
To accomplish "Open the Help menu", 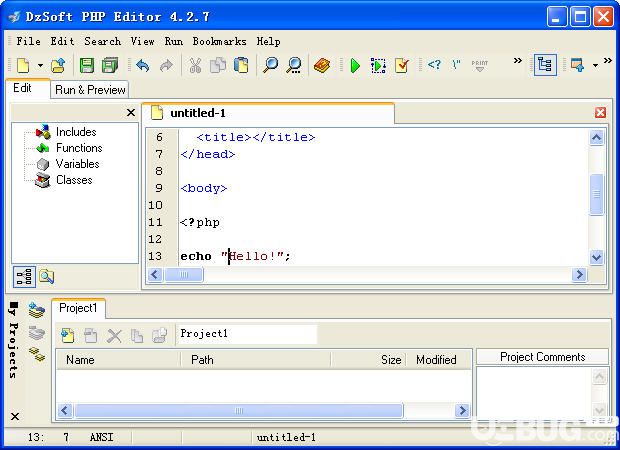I will [268, 41].
